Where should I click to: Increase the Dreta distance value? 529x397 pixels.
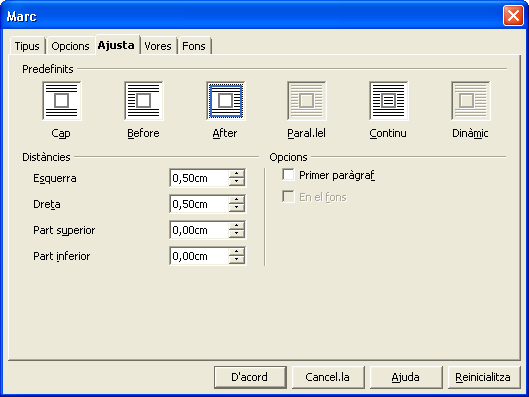tap(236, 200)
